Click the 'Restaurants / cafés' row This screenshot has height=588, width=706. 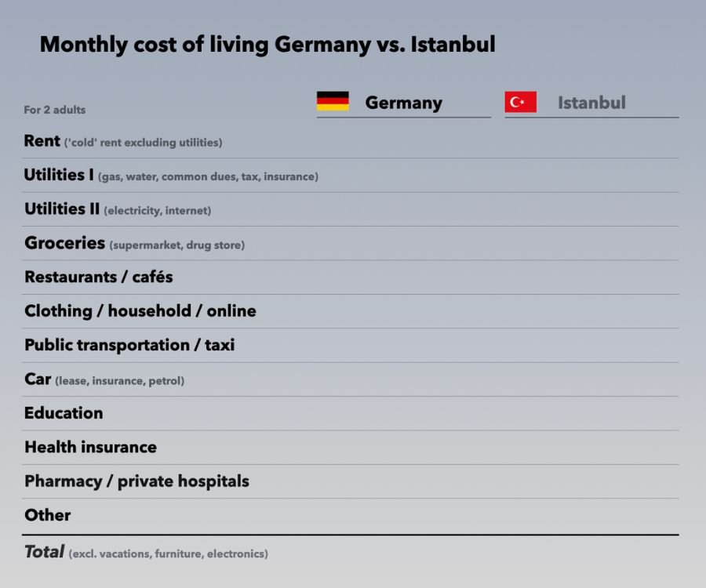(x=98, y=277)
